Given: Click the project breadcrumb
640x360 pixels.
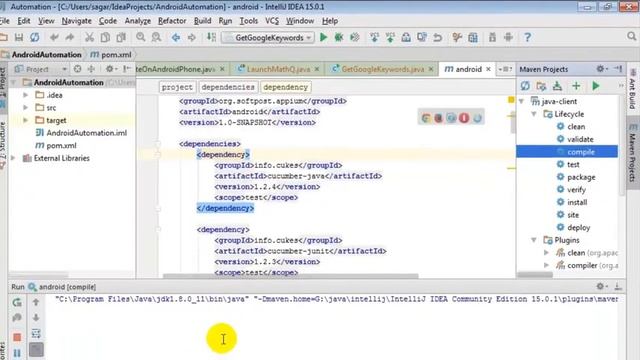Looking at the screenshot, I should tap(177, 87).
